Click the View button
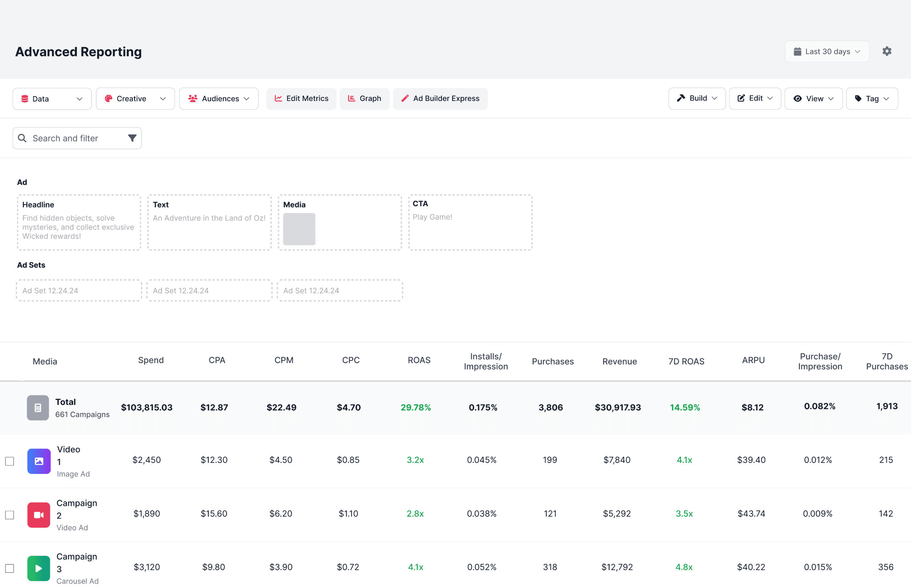 813,98
